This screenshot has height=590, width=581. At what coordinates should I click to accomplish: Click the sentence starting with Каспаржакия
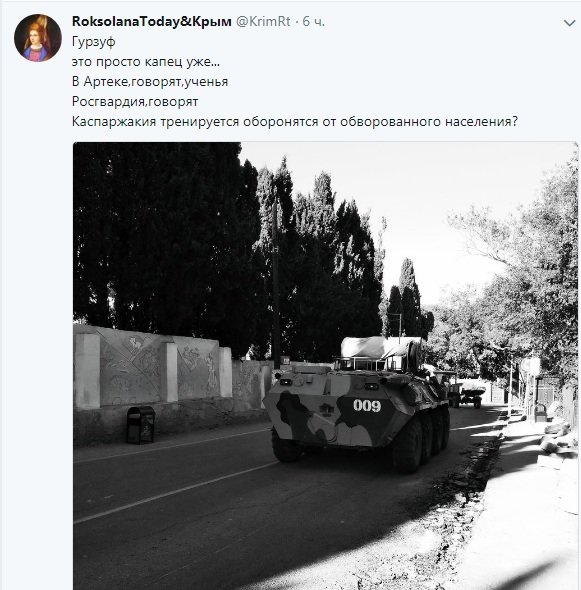[295, 121]
